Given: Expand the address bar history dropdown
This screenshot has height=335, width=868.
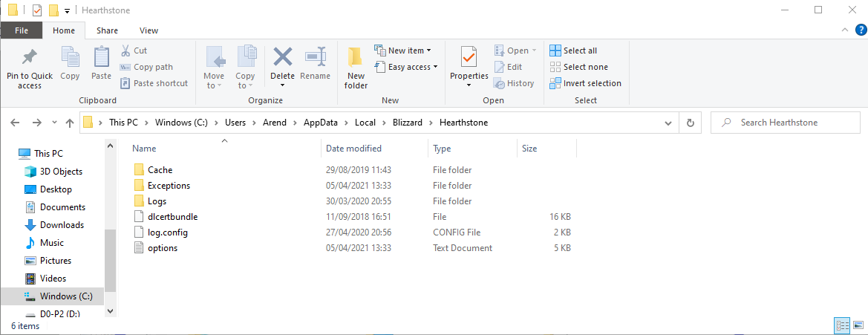Looking at the screenshot, I should tap(668, 123).
